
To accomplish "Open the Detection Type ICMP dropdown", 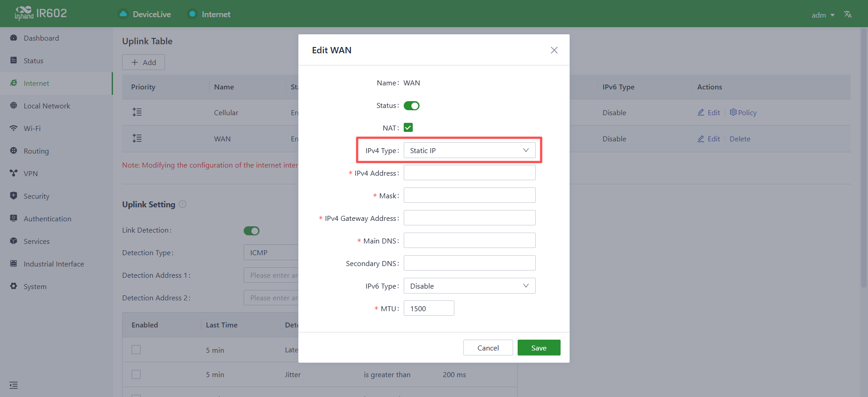I will coord(271,252).
